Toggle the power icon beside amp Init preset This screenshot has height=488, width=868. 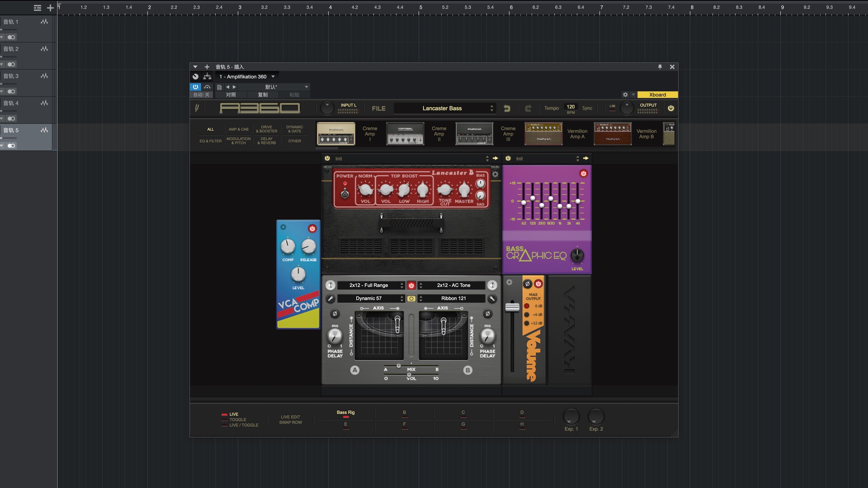coord(327,158)
